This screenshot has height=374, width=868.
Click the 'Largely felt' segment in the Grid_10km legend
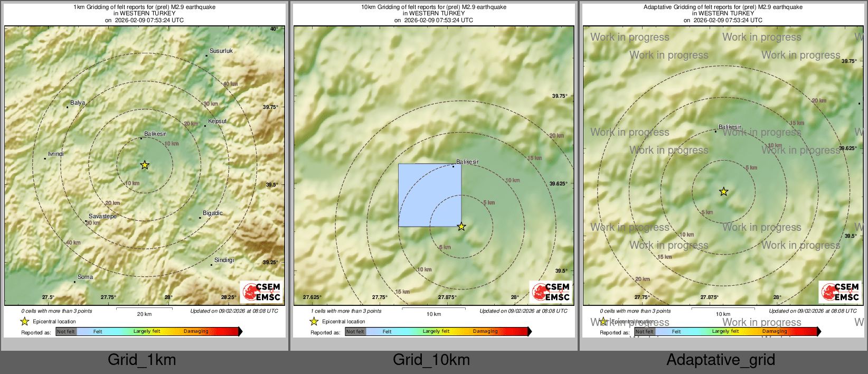[436, 332]
